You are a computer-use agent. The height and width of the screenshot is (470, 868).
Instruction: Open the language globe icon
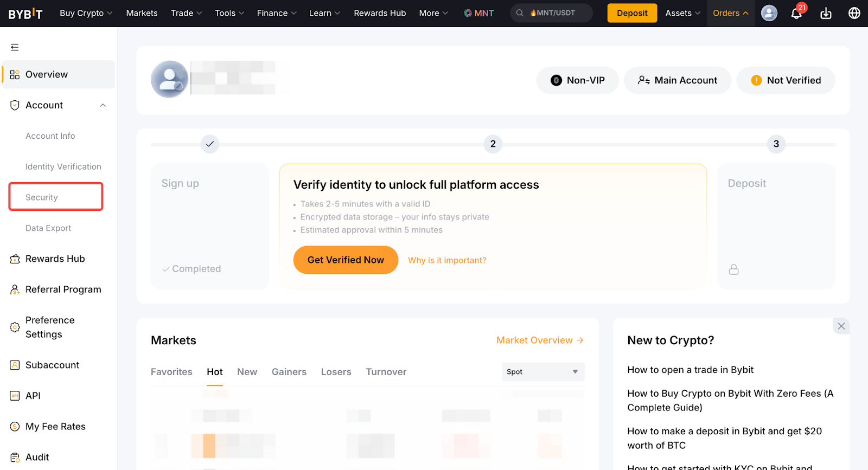click(x=854, y=14)
